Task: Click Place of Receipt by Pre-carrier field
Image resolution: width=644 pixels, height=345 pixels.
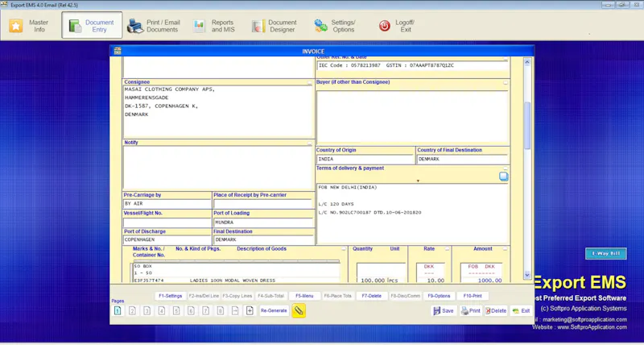Action: pos(263,204)
